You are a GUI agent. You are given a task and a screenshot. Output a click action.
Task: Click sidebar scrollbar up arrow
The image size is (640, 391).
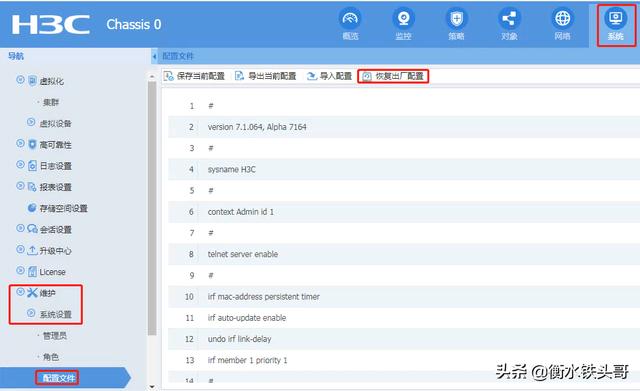coord(152,76)
